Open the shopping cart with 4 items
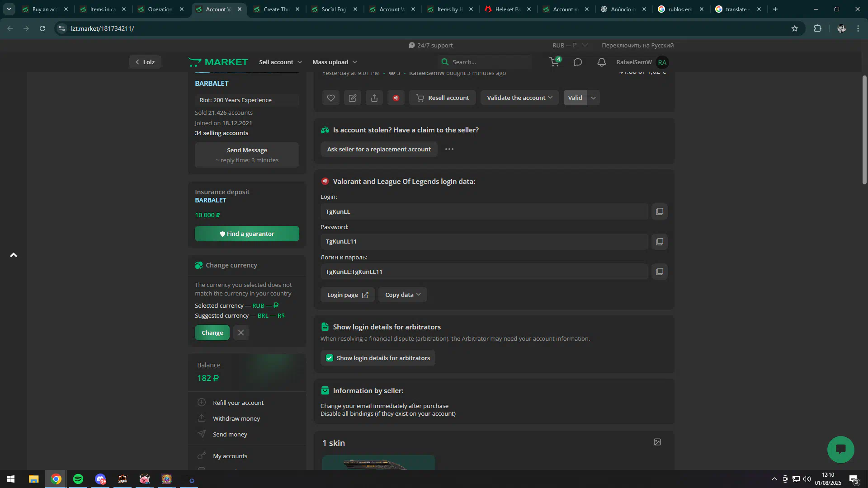The image size is (868, 488). 555,62
